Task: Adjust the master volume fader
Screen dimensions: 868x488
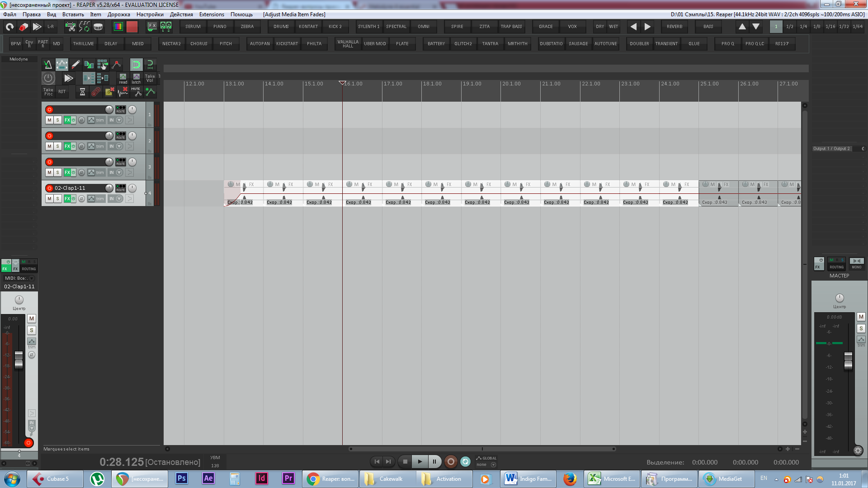Action: point(848,361)
